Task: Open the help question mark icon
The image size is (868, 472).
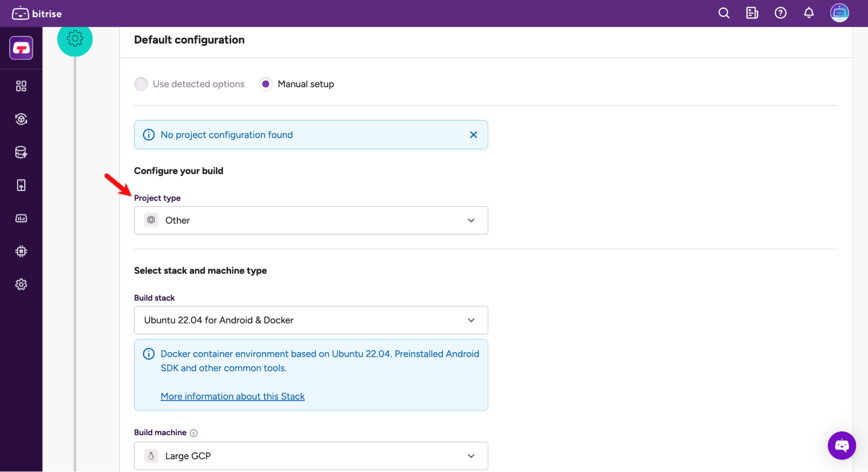Action: pos(780,13)
